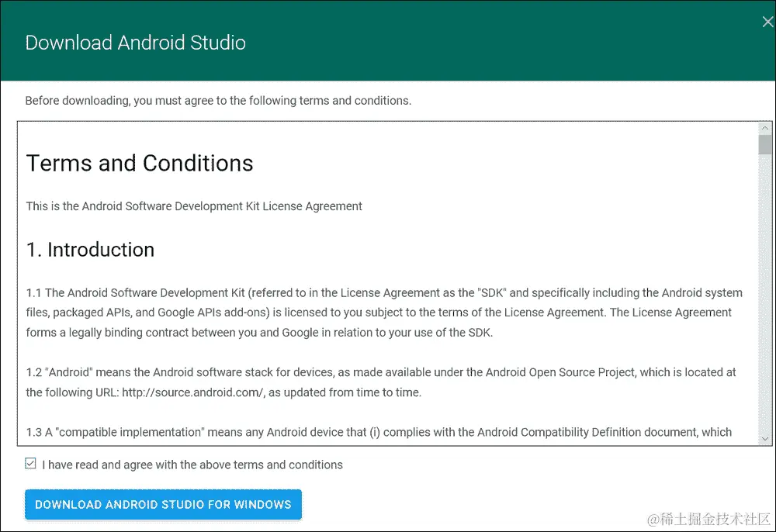Click the scrollbar down arrow
Screen dimensions: 776x532
[765, 437]
